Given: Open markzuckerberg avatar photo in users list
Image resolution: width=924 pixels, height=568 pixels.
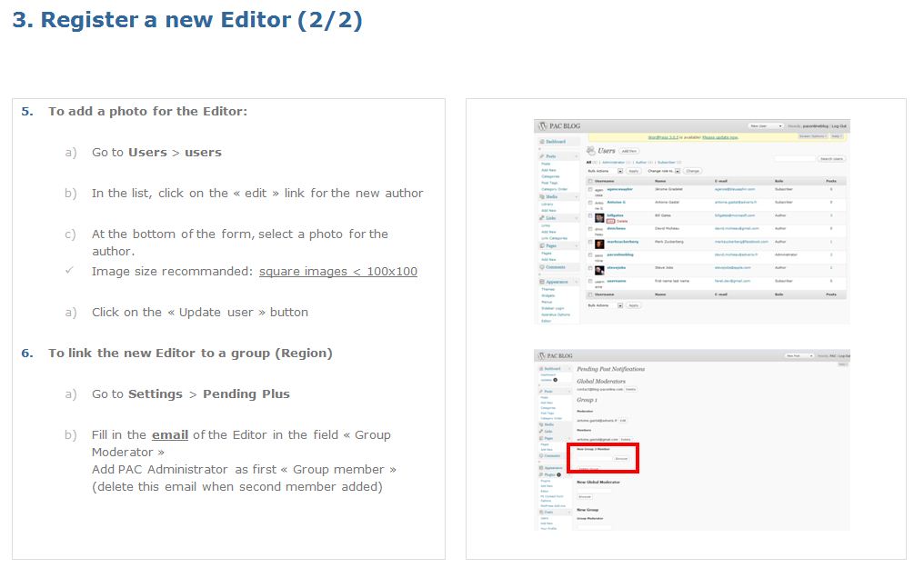Looking at the screenshot, I should 599,244.
